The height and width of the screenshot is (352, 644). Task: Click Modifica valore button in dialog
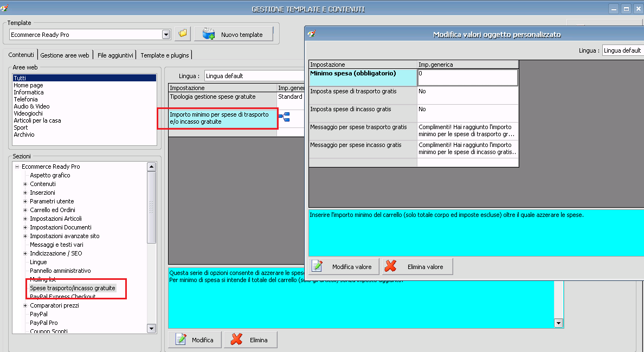point(344,266)
